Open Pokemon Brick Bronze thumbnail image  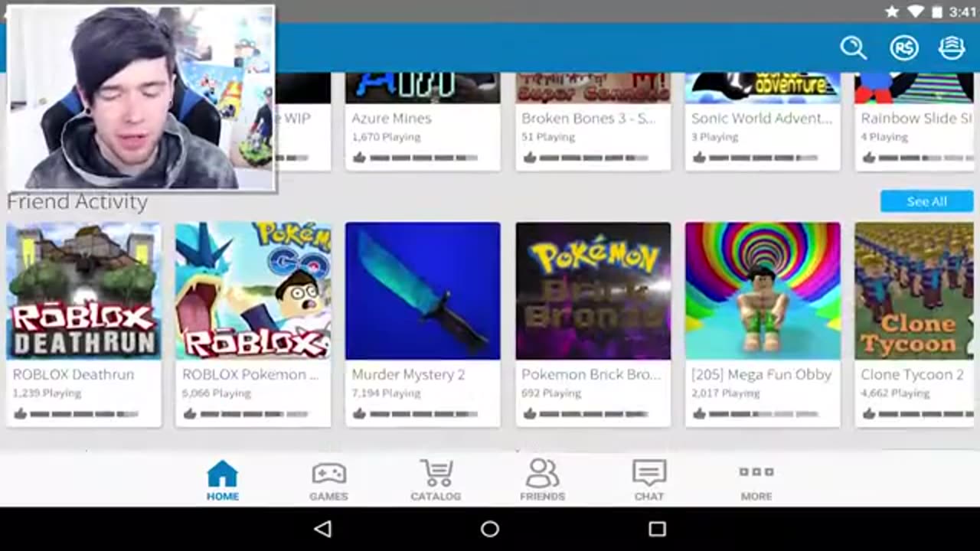pyautogui.click(x=593, y=291)
